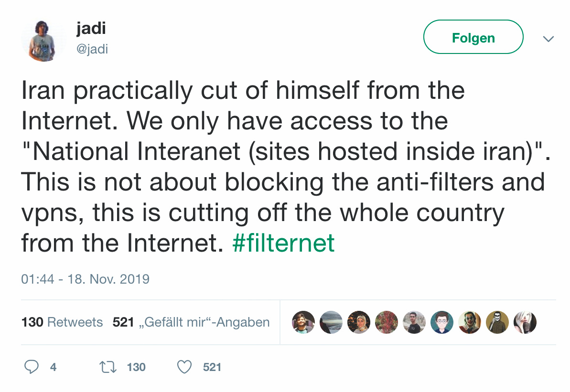Open the mountain landscape liker avatar
Screen dimensions: 570x392
click(x=331, y=322)
